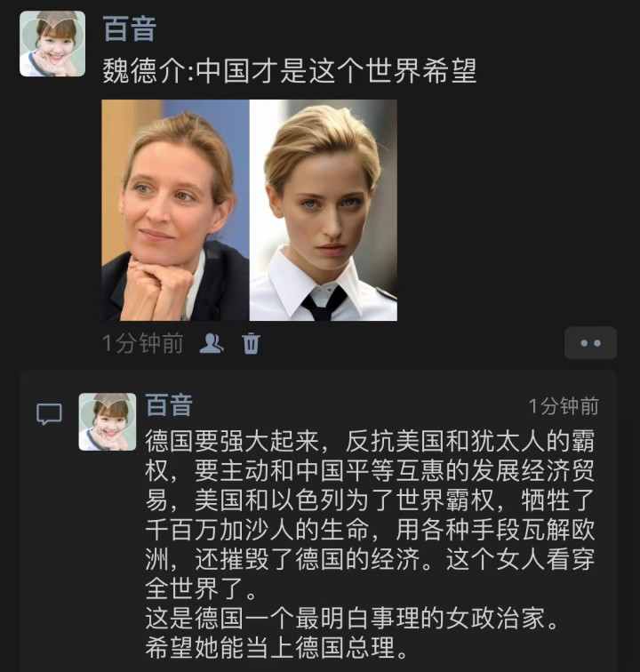This screenshot has width=640, height=672.
Task: Tap comment line beginning 千百万加沙人的生命
Action: click(370, 530)
